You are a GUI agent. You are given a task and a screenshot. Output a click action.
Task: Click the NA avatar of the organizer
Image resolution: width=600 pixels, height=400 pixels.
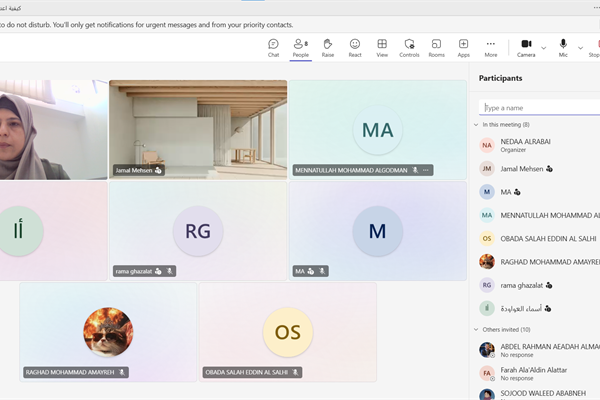tap(487, 145)
